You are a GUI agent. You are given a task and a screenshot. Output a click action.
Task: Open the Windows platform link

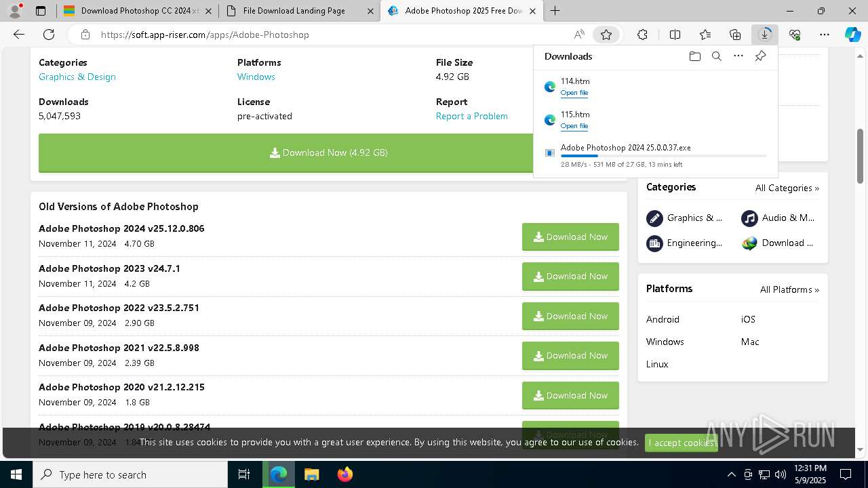[x=256, y=77]
